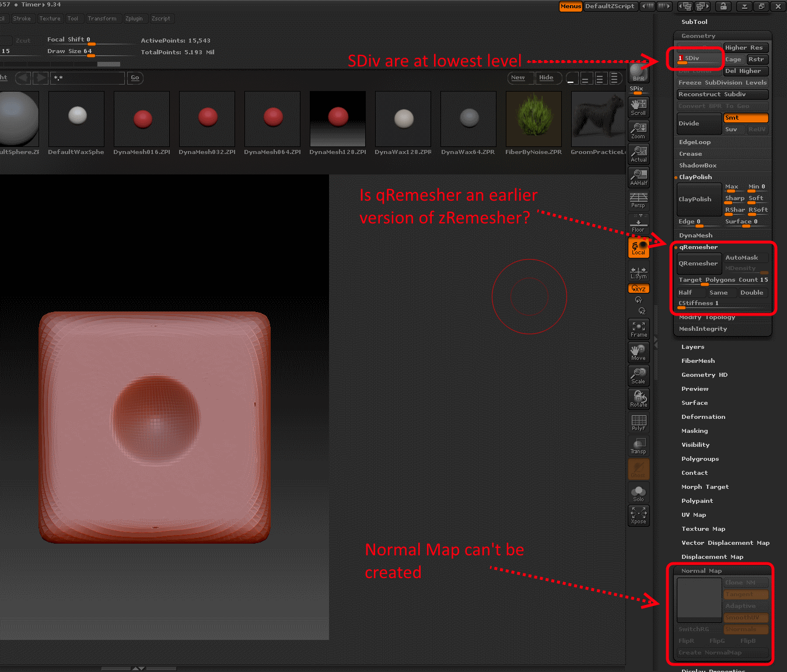Open the Zscript menu
787x672 pixels.
[161, 19]
